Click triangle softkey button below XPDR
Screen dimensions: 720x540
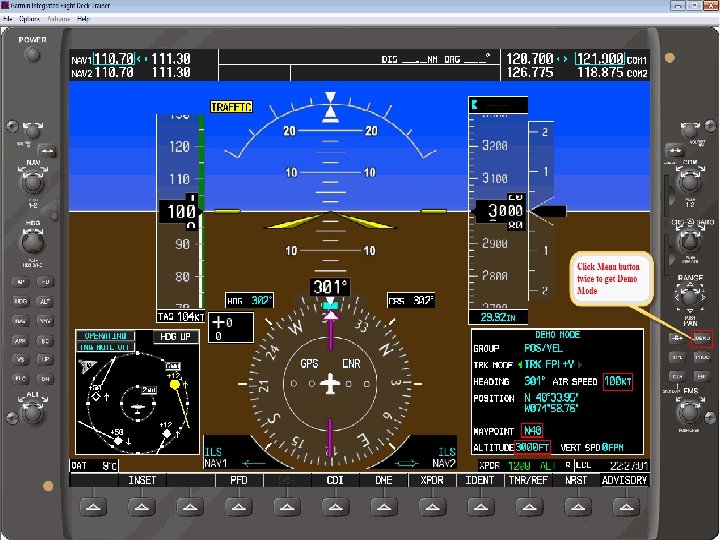click(x=432, y=507)
